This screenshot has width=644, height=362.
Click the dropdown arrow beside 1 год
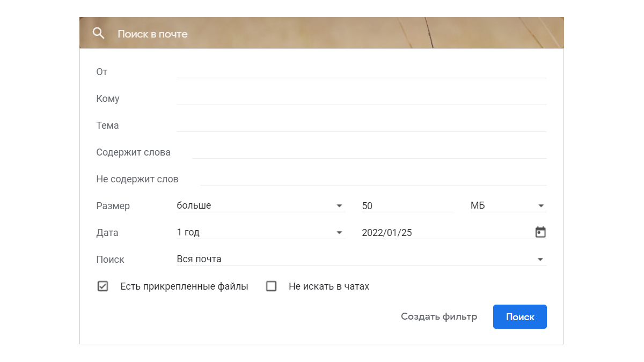[x=339, y=232]
